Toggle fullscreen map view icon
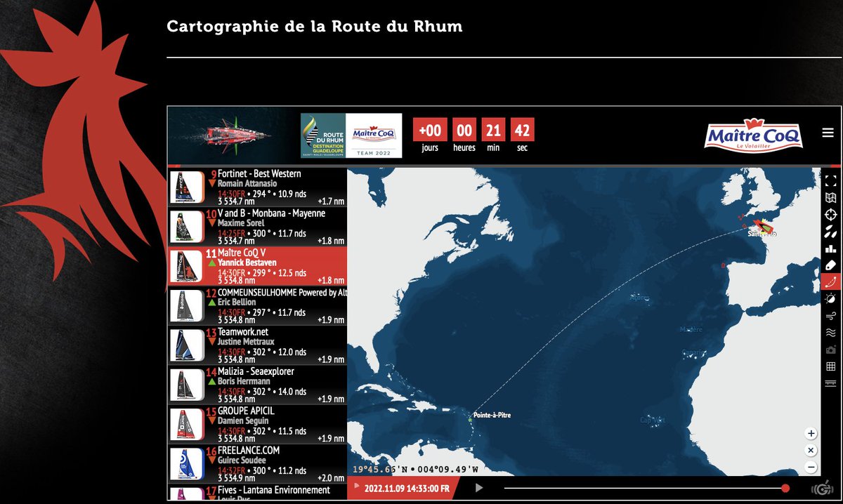Viewport: 843px width, 504px height. [830, 180]
